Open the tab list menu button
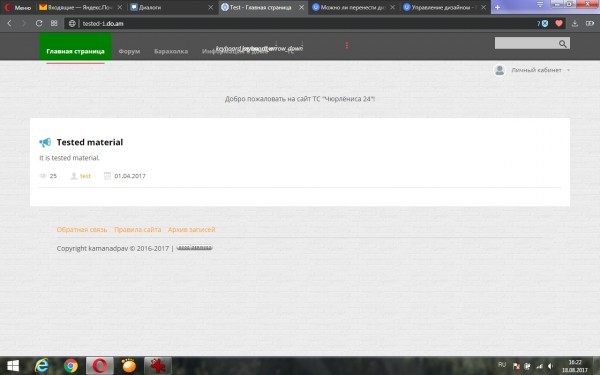 (540, 5)
